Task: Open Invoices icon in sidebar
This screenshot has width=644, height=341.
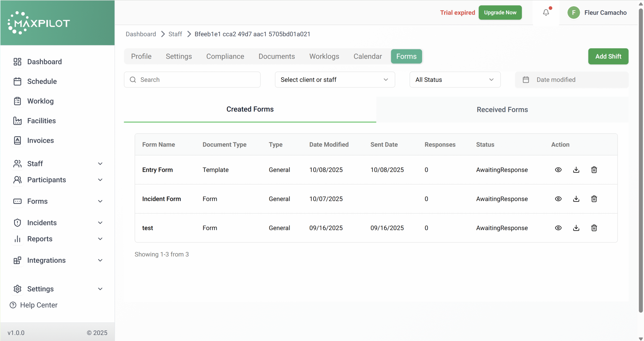Action: pyautogui.click(x=17, y=140)
